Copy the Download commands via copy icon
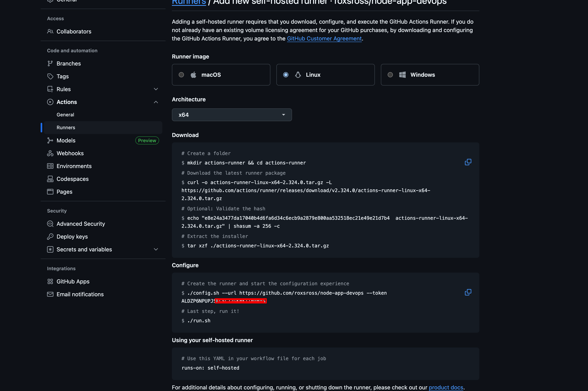This screenshot has height=391, width=588. 468,162
